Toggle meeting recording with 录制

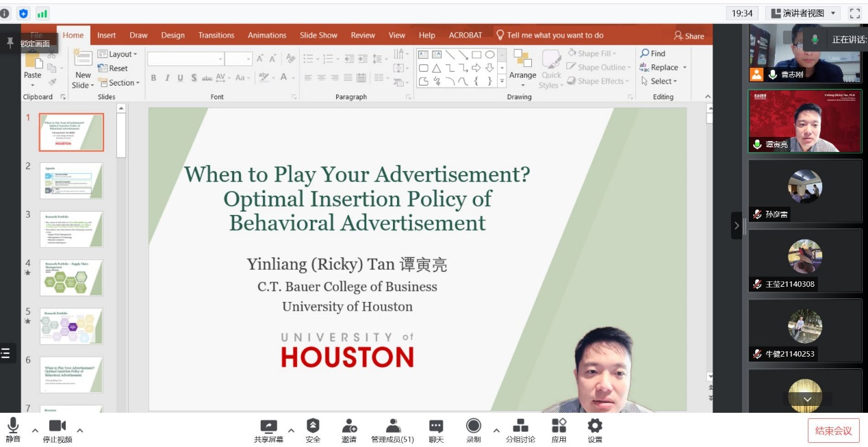click(x=473, y=431)
